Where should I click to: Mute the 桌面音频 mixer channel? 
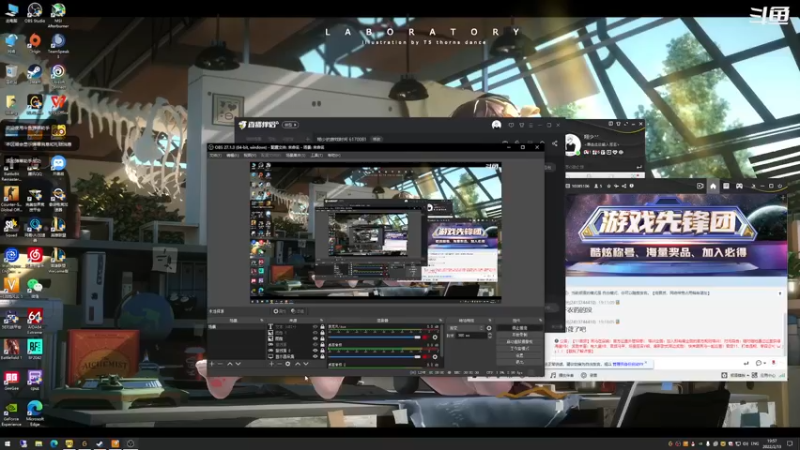click(x=426, y=357)
